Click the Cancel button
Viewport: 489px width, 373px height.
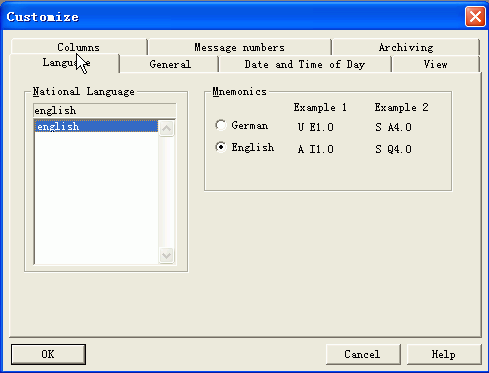363,354
